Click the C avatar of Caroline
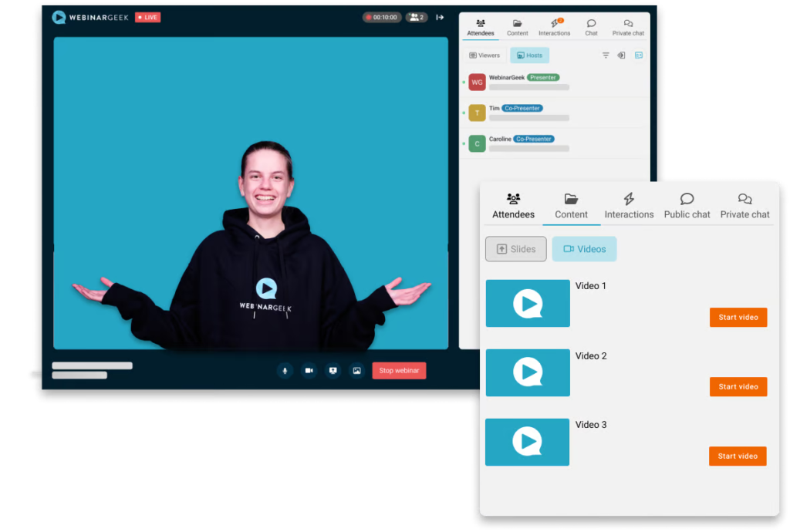This screenshot has height=532, width=790. point(477,143)
